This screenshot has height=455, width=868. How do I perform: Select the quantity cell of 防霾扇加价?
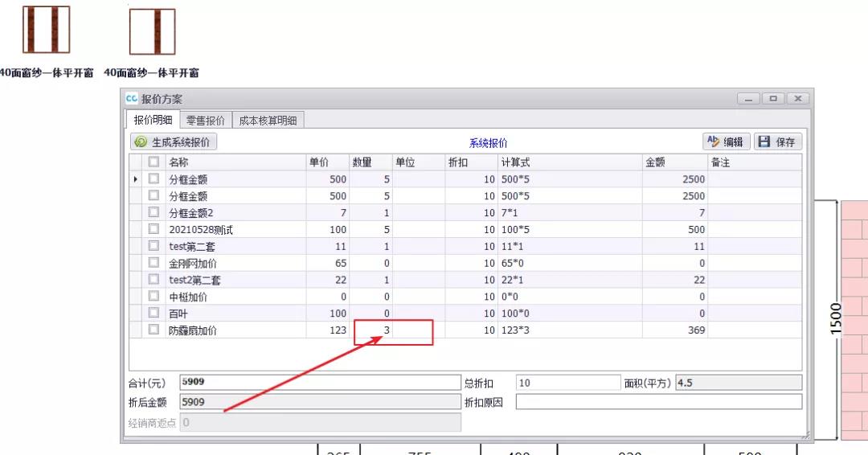(371, 330)
